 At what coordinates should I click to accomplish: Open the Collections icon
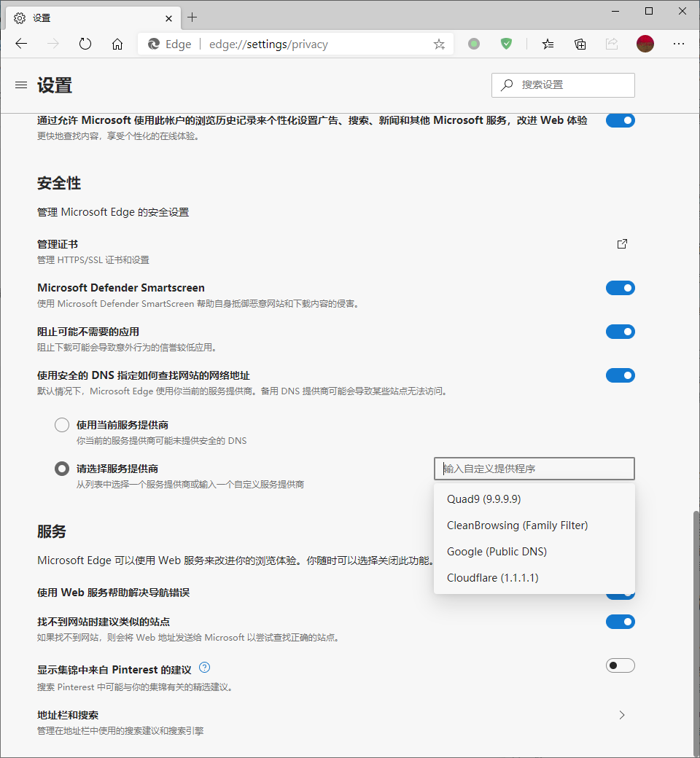[x=580, y=44]
